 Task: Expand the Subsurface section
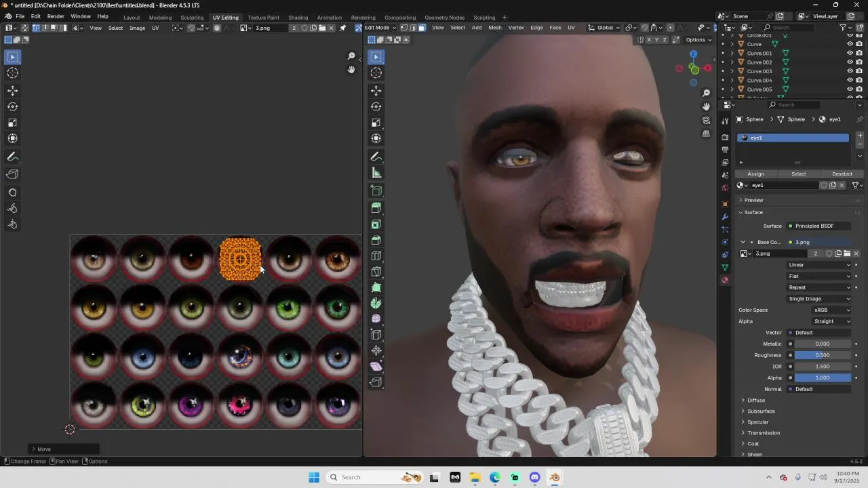point(761,411)
